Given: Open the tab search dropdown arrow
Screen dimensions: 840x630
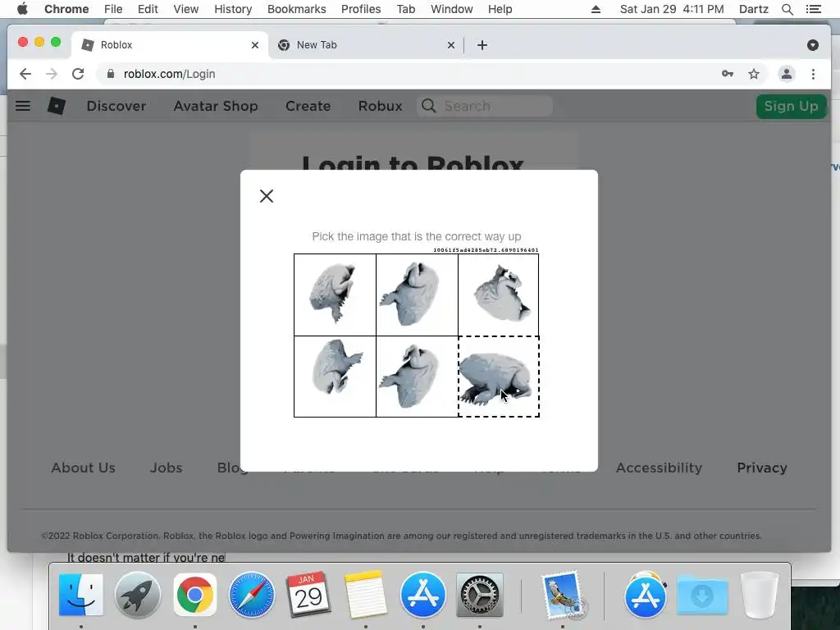Looking at the screenshot, I should (813, 45).
